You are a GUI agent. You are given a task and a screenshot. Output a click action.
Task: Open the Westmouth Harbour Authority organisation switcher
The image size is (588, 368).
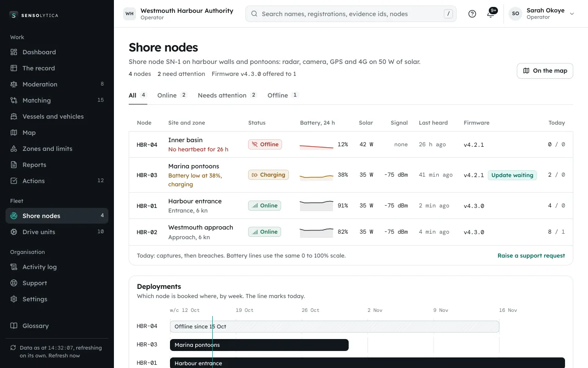pos(178,14)
